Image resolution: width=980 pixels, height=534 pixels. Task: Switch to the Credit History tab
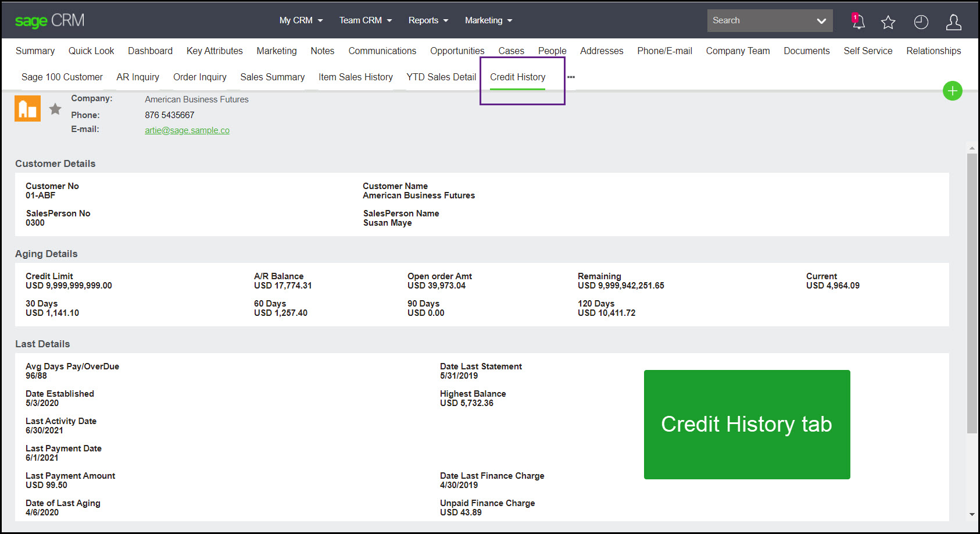point(517,76)
